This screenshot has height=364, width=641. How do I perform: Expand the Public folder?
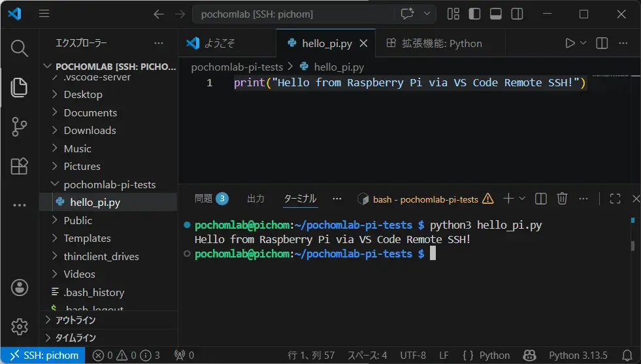108,220
